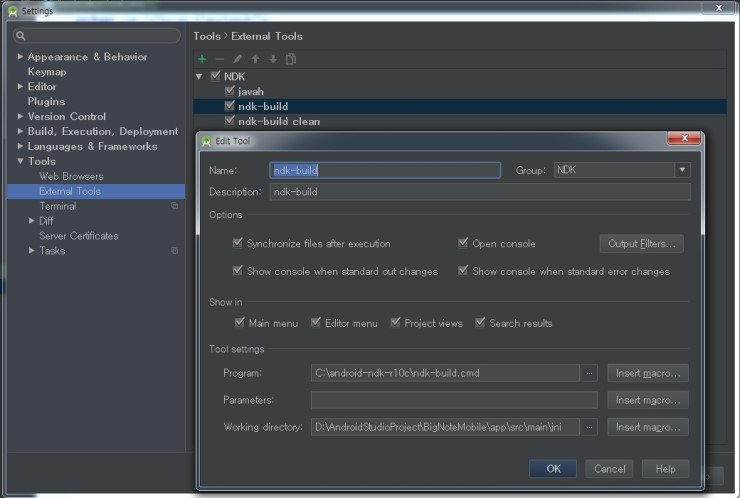Image resolution: width=740 pixels, height=498 pixels.
Task: Toggle Open console checkbox
Action: tap(463, 243)
